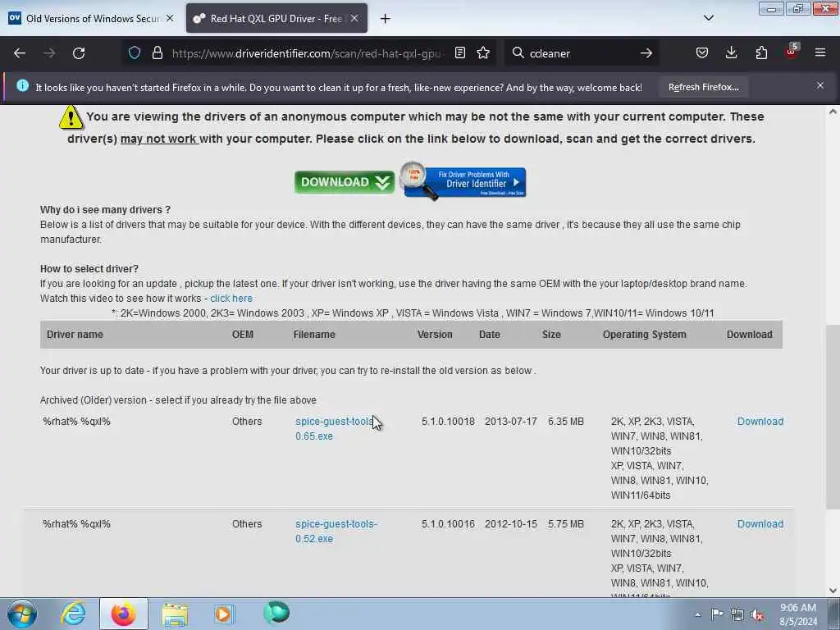
Task: Close the Old Versions of Windows tab
Action: click(x=170, y=18)
